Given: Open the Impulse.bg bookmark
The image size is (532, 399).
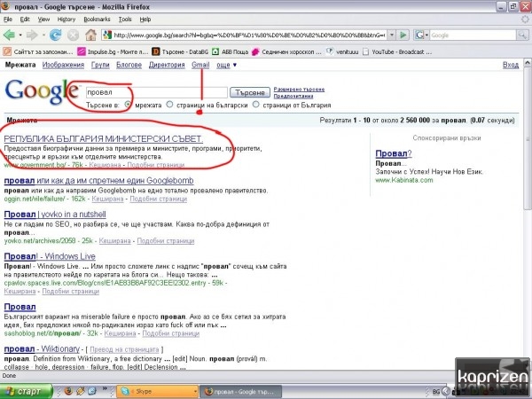Looking at the screenshot, I should (x=113, y=52).
